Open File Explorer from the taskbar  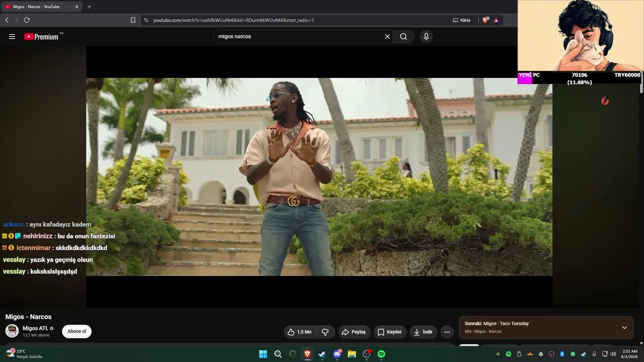[x=352, y=354]
